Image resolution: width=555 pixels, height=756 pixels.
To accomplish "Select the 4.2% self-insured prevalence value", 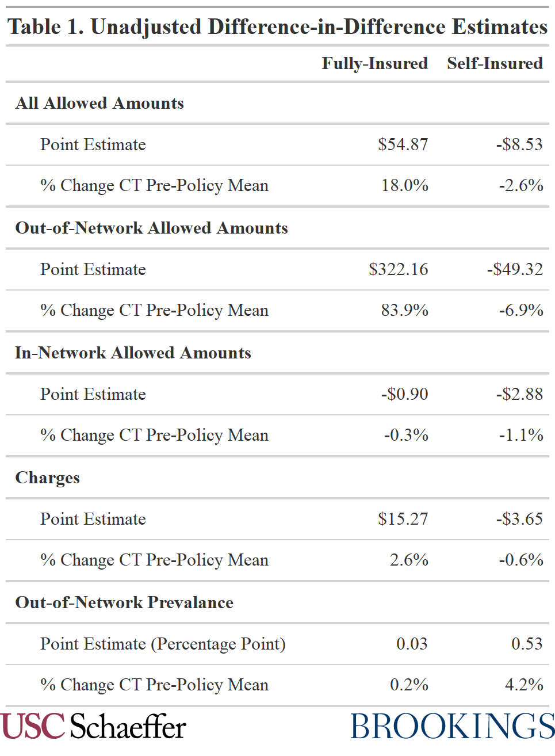I will tap(524, 685).
